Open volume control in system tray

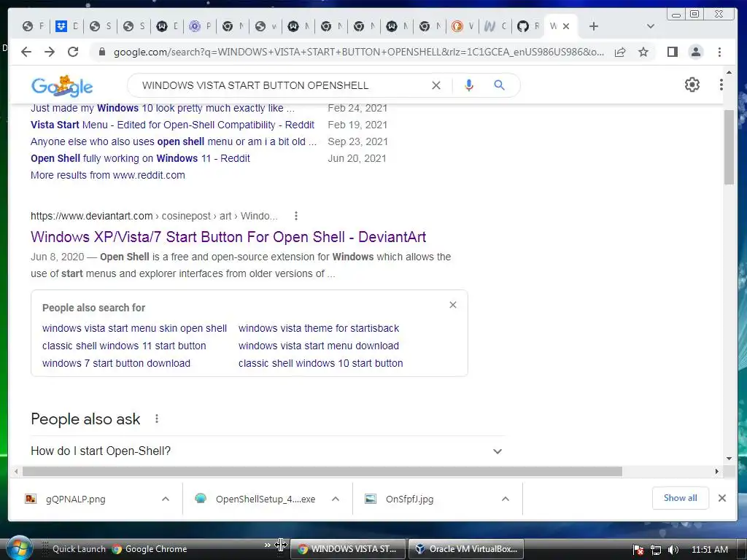coord(673,550)
